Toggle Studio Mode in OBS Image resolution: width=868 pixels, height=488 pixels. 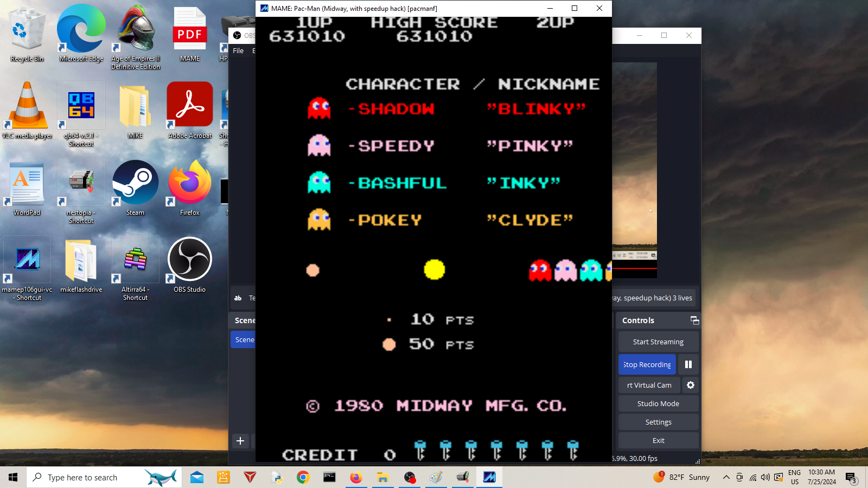pyautogui.click(x=658, y=403)
